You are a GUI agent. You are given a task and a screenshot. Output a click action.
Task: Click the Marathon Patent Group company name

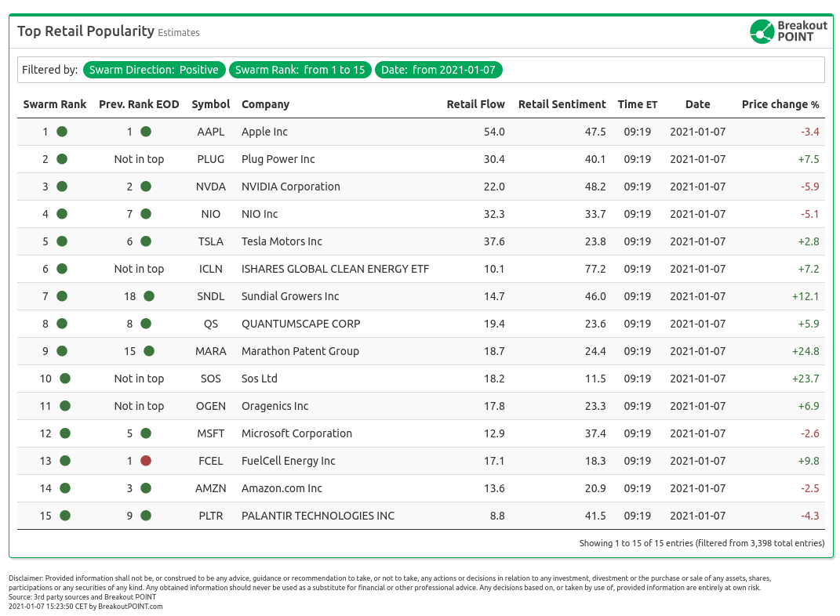(x=300, y=351)
